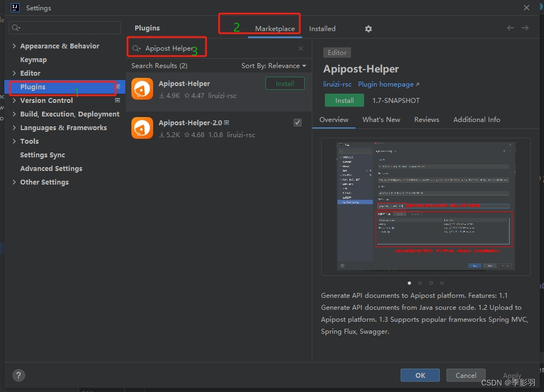Click the settings search magnifier icon
The width and height of the screenshot is (544, 392).
[x=16, y=28]
